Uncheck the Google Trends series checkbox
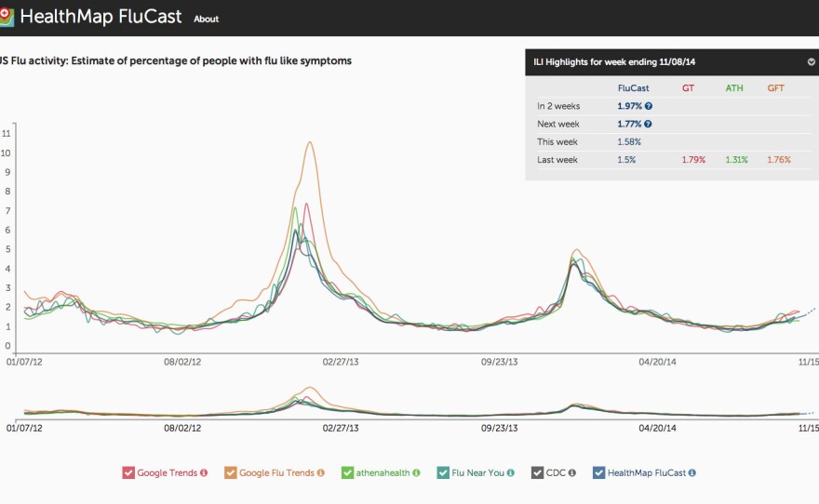Image resolution: width=819 pixels, height=504 pixels. click(x=128, y=472)
